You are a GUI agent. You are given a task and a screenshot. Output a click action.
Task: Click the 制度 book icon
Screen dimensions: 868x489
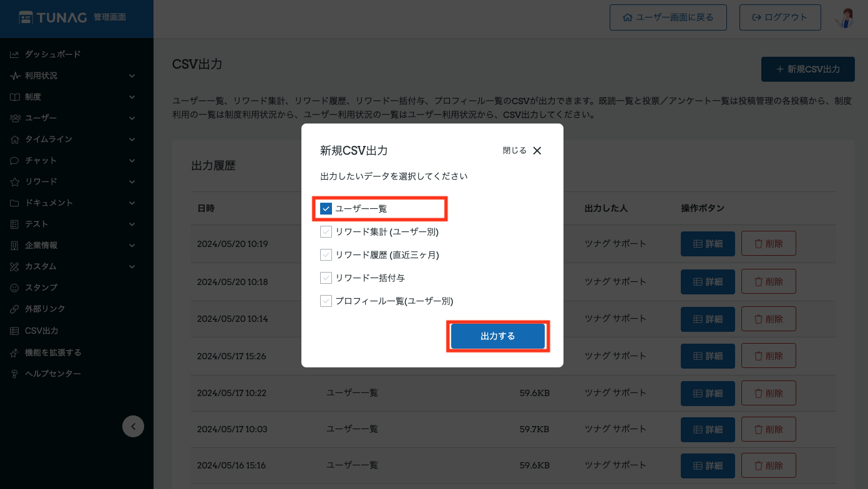[x=14, y=97]
